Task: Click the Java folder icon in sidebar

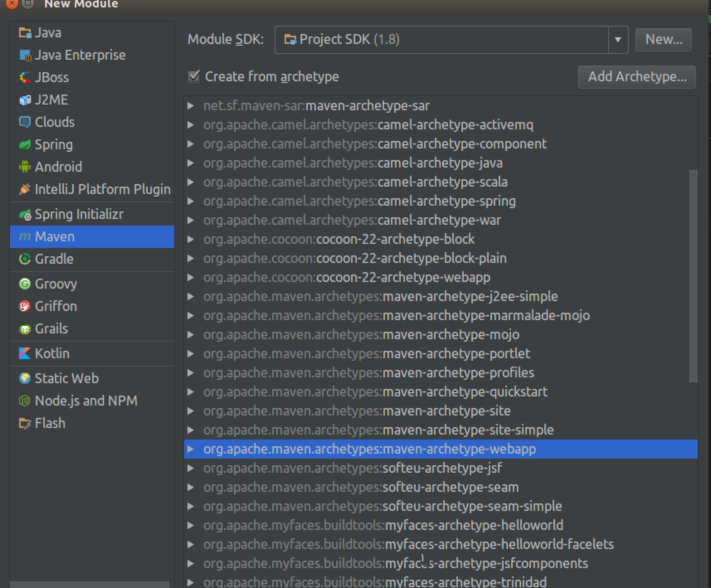Action: click(25, 33)
